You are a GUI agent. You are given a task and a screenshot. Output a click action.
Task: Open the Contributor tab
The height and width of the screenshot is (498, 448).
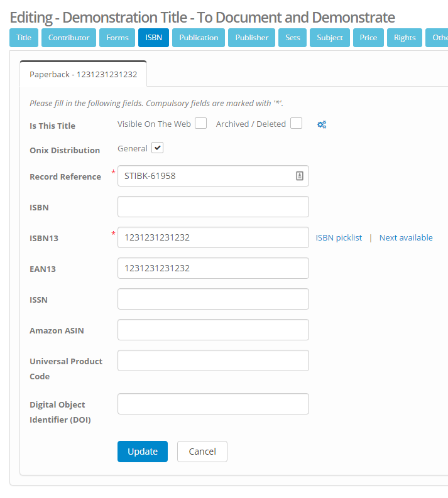point(69,38)
